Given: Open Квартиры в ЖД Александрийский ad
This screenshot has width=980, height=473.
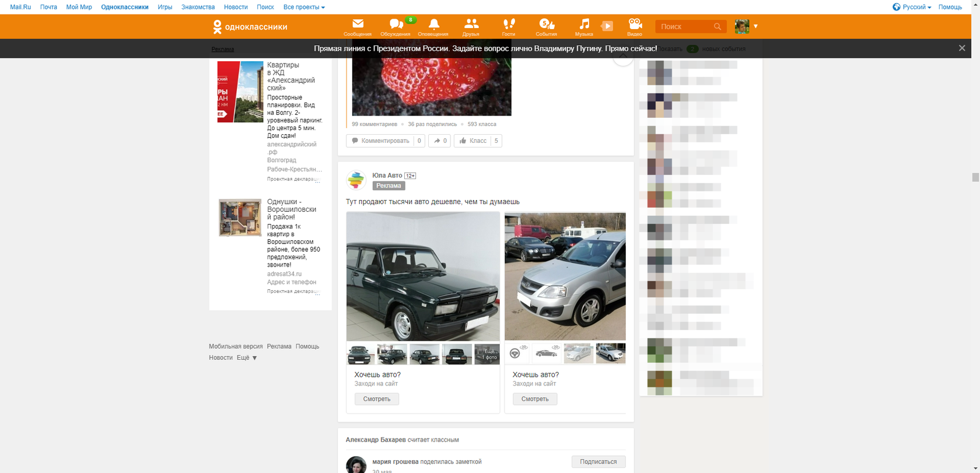Looking at the screenshot, I should (291, 76).
